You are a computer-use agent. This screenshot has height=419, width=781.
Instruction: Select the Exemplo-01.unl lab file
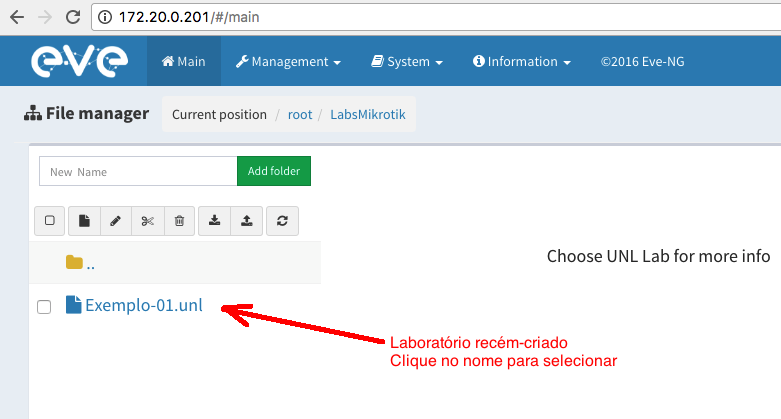point(143,306)
